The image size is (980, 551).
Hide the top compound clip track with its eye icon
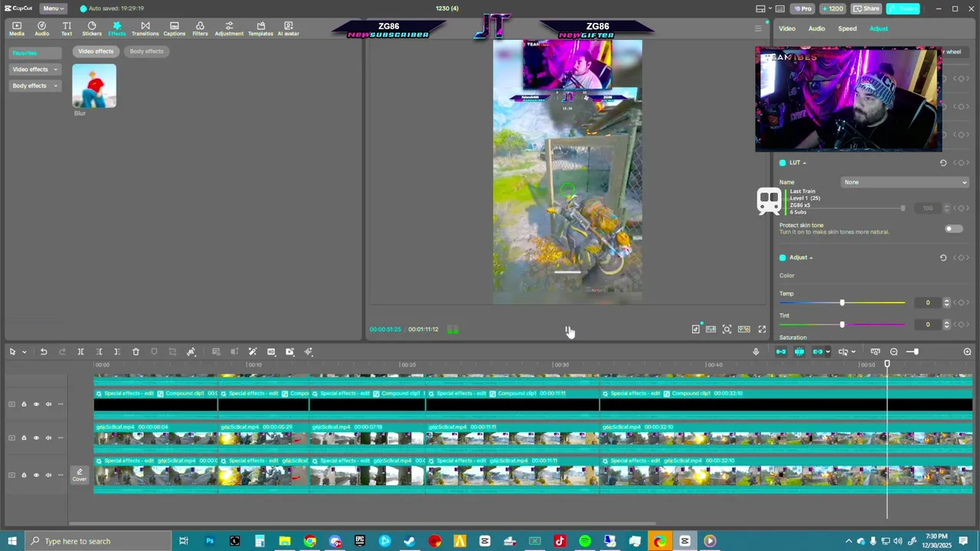click(x=36, y=404)
